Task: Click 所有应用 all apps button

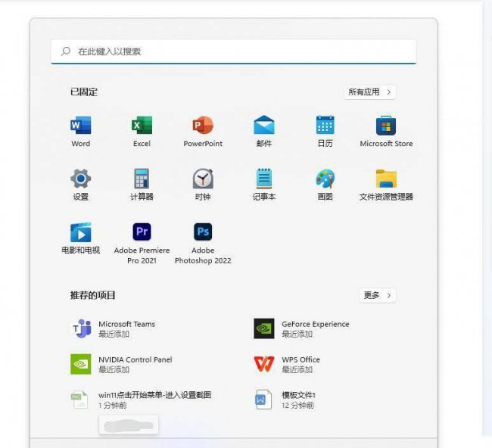Action: tap(370, 92)
